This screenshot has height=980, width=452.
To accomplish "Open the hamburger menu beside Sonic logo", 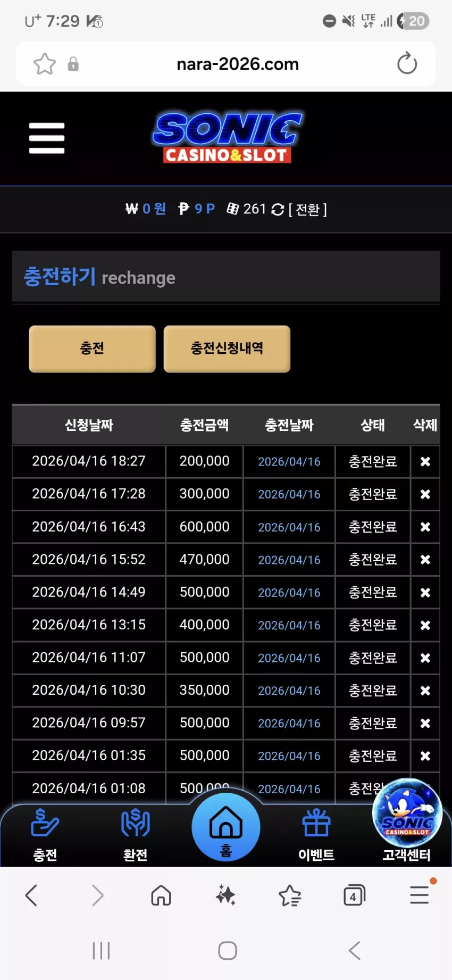I will (x=47, y=138).
